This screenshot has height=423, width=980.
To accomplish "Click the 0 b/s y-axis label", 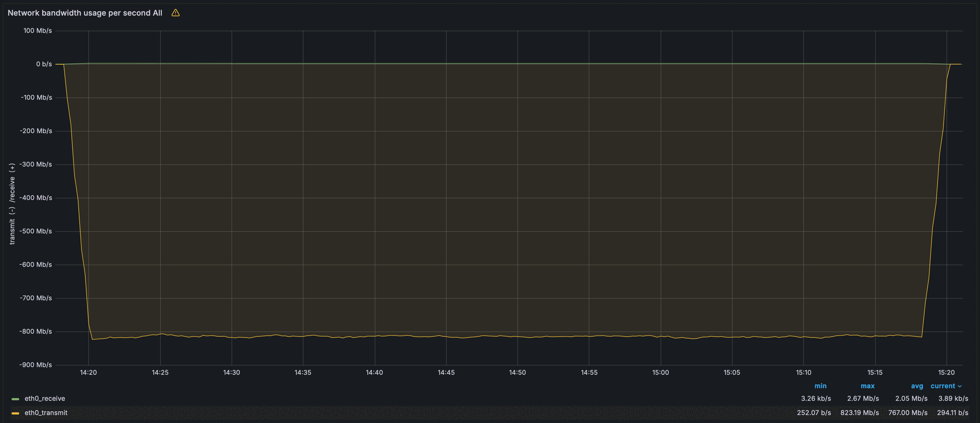I will click(x=44, y=64).
